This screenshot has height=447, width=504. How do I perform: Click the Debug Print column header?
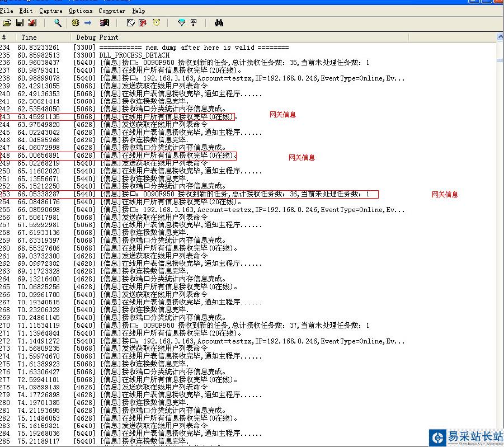(97, 37)
